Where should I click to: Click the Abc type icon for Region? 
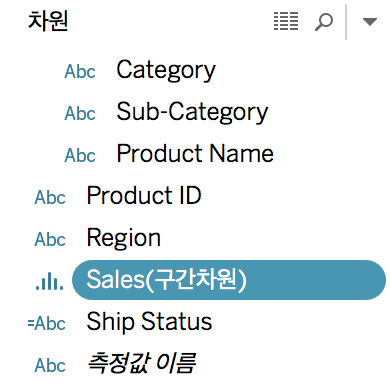[x=50, y=240]
